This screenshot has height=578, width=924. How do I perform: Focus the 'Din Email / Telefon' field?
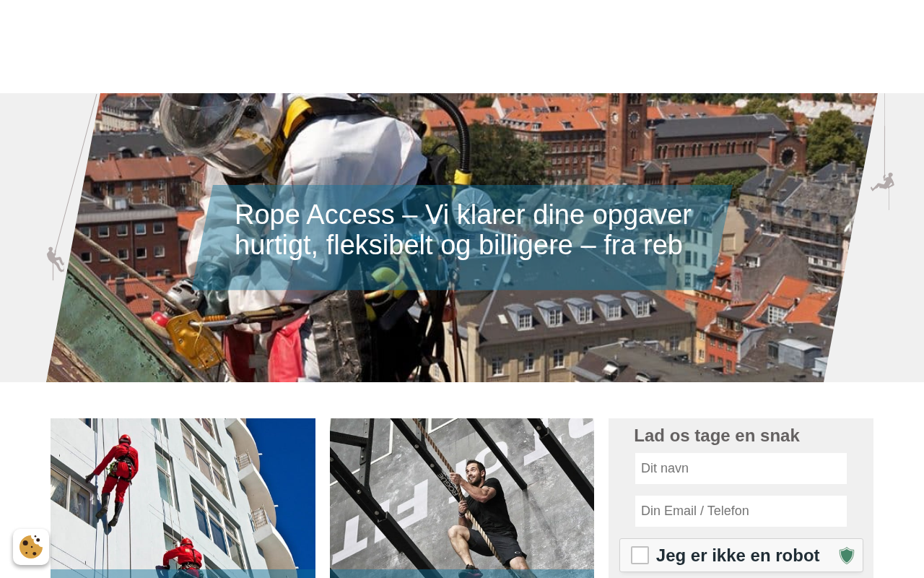point(741,511)
